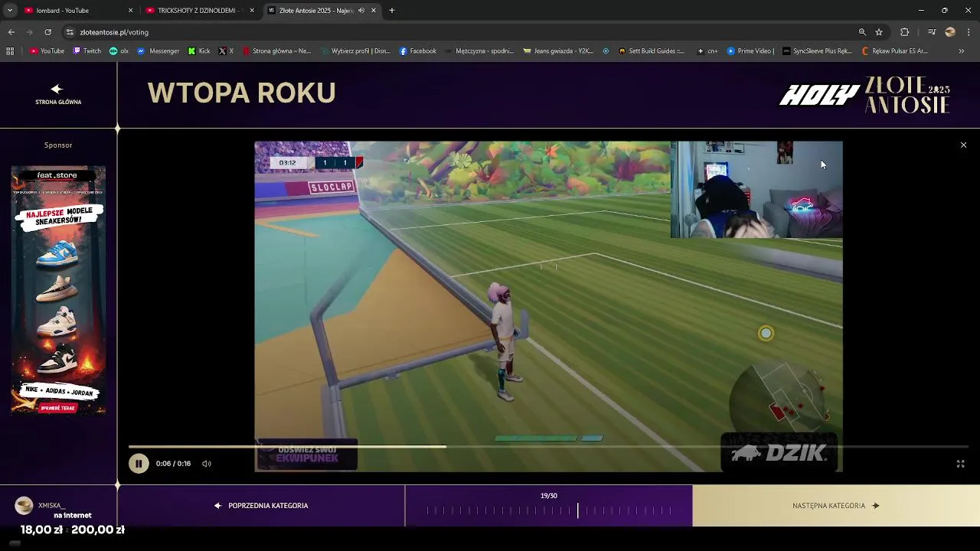
Task: Go back in browser history
Action: pyautogui.click(x=11, y=32)
